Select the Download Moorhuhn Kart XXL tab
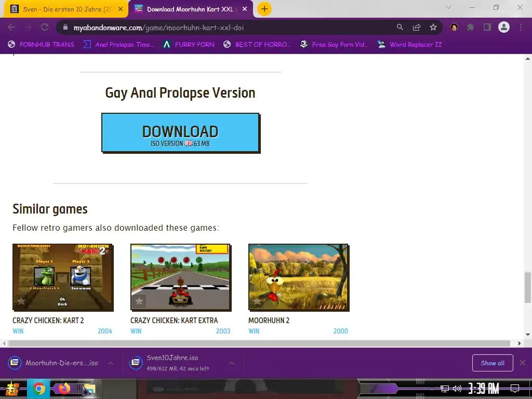The width and height of the screenshot is (532, 399). coord(191,9)
